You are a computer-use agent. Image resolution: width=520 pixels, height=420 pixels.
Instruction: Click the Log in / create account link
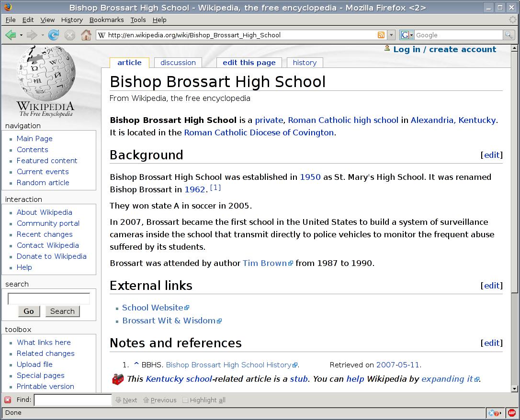[444, 49]
